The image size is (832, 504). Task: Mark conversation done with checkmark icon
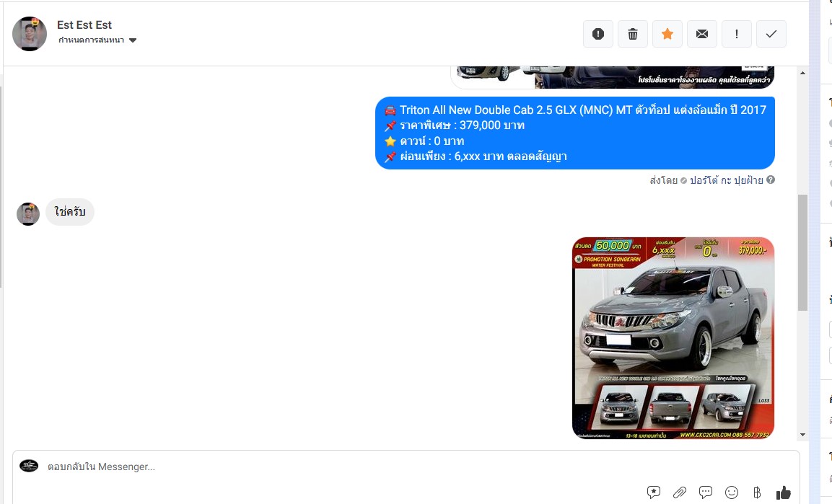[x=771, y=34]
